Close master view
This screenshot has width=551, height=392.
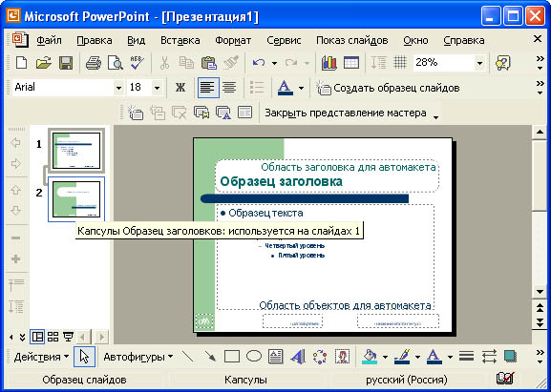(346, 113)
